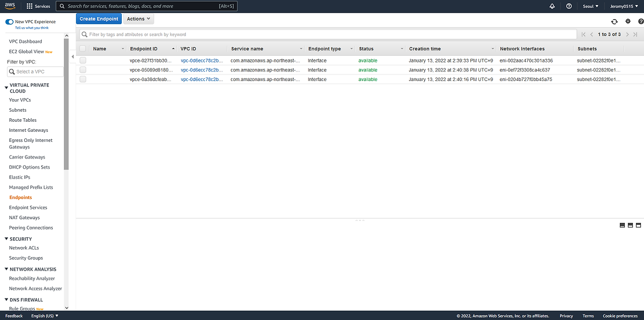This screenshot has height=320, width=644.
Task: Open the Terms footer link
Action: click(588, 316)
